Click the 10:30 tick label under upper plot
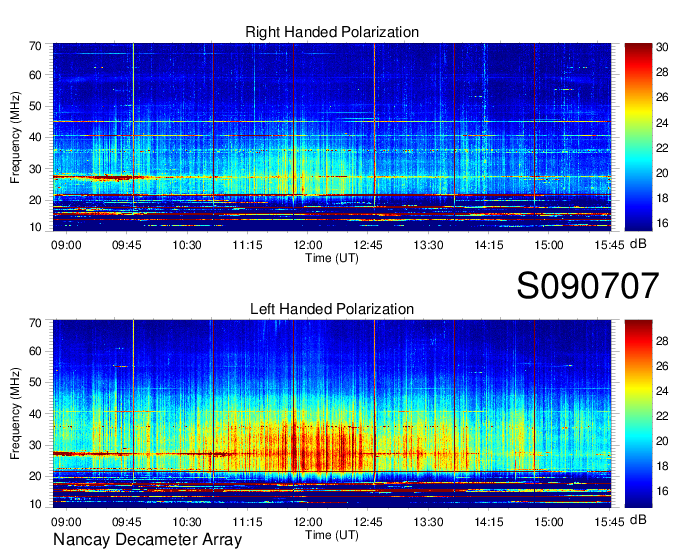This screenshot has width=680, height=552. pyautogui.click(x=187, y=245)
